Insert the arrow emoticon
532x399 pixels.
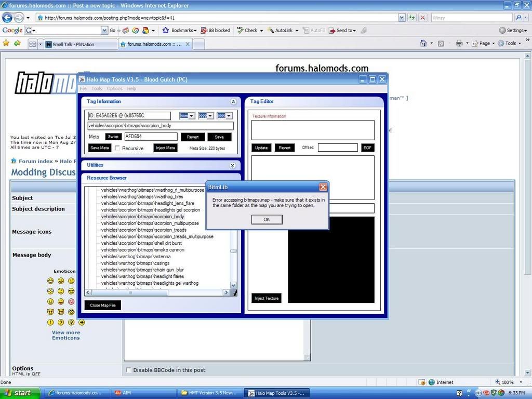[82, 322]
